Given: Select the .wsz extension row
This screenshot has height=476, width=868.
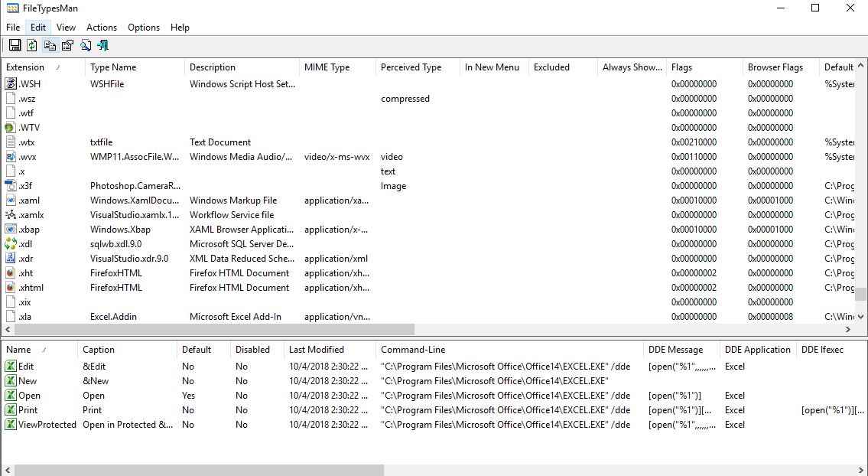Looking at the screenshot, I should point(428,99).
